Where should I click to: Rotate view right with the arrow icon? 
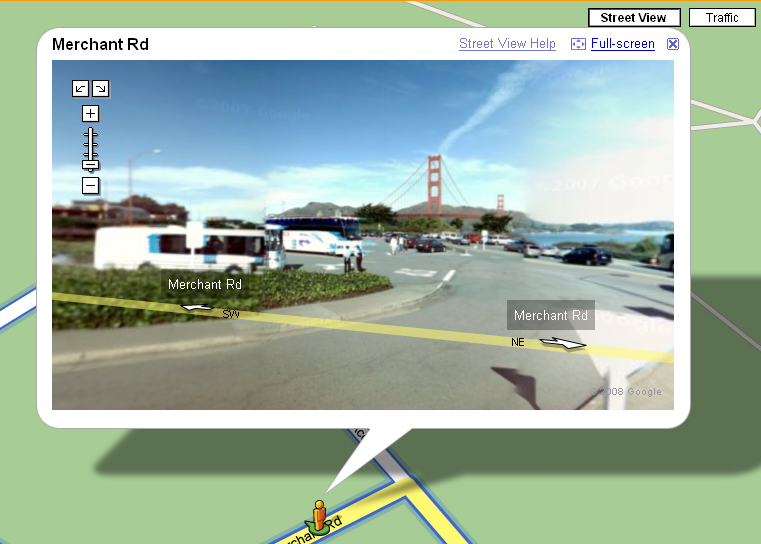100,88
